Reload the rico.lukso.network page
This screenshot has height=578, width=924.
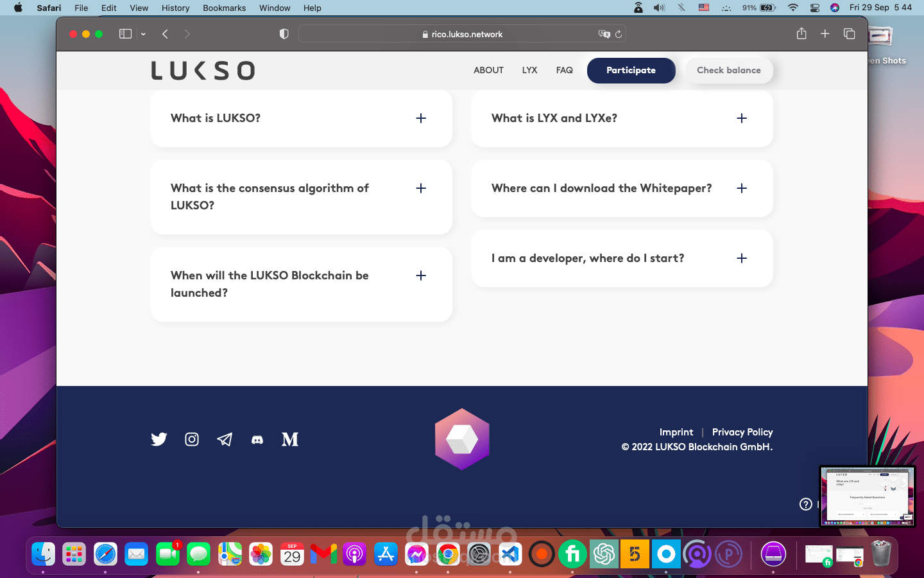tap(619, 34)
